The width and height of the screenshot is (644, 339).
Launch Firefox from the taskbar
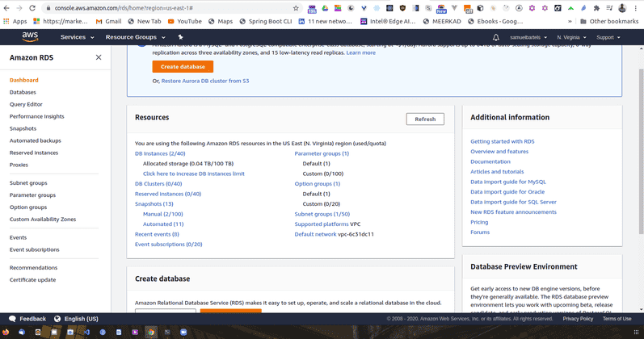[x=6, y=332]
